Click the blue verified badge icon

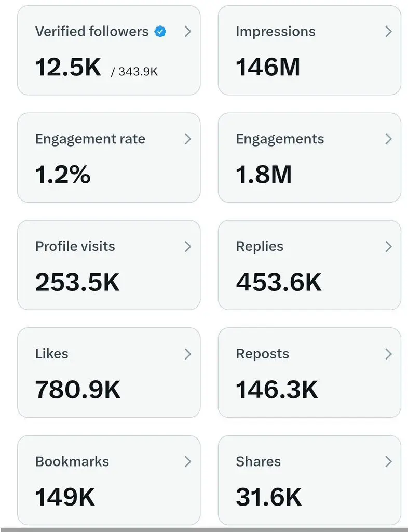coord(160,32)
